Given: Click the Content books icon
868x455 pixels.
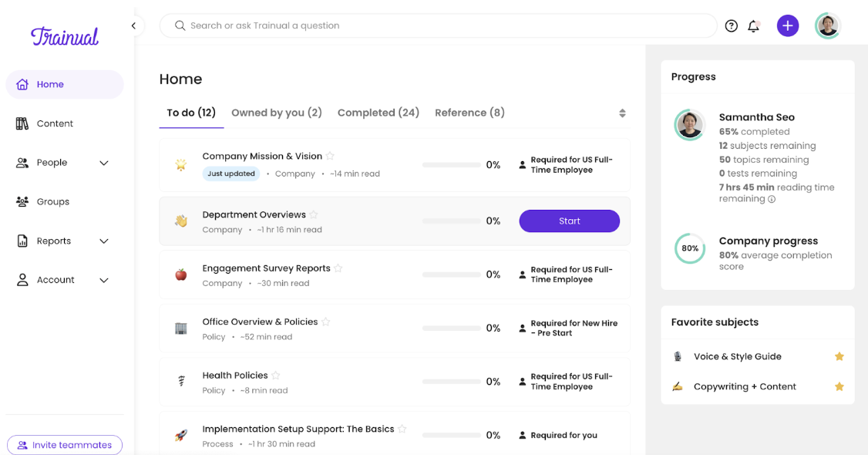Looking at the screenshot, I should click(22, 123).
